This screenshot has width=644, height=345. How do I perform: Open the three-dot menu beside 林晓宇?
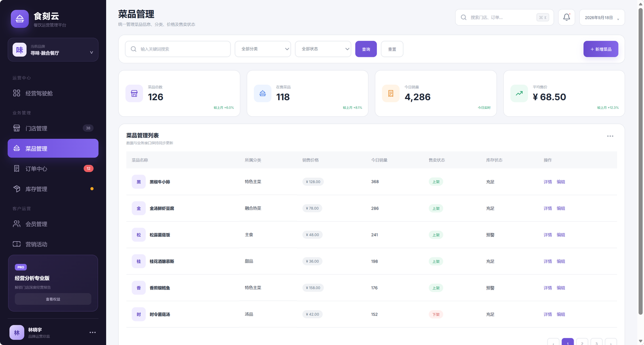[93, 332]
